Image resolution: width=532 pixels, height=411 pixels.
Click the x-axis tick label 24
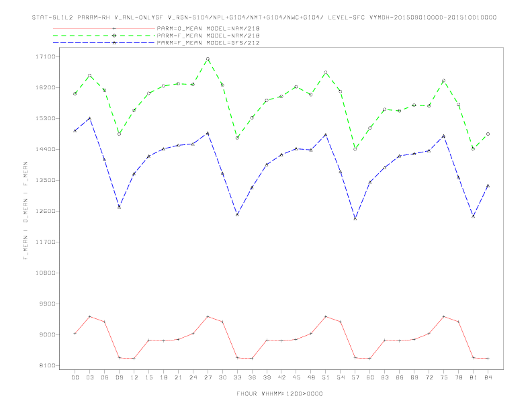click(193, 377)
